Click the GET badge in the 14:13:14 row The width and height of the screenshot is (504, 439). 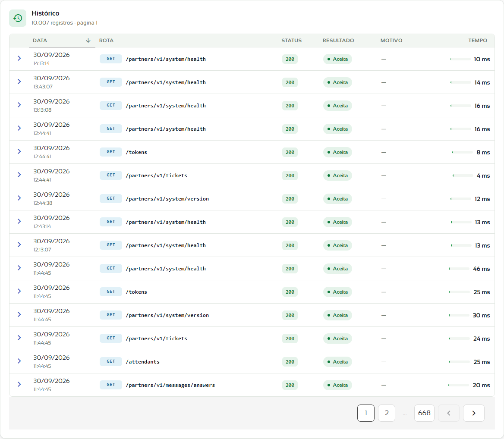coord(111,59)
